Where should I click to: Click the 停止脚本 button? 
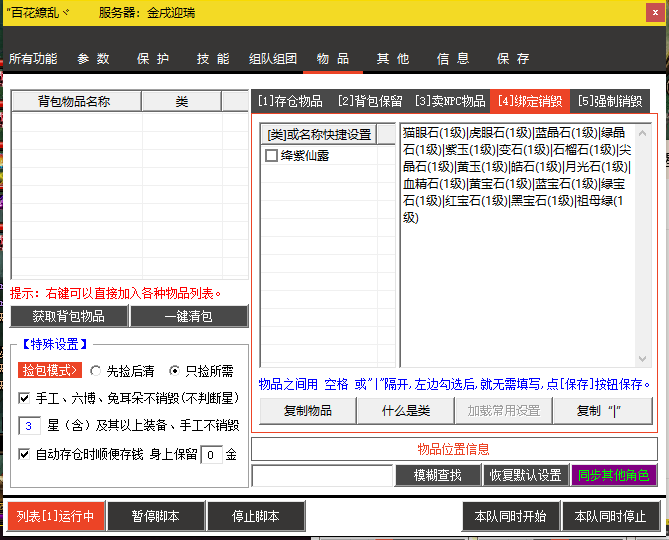coord(256,516)
